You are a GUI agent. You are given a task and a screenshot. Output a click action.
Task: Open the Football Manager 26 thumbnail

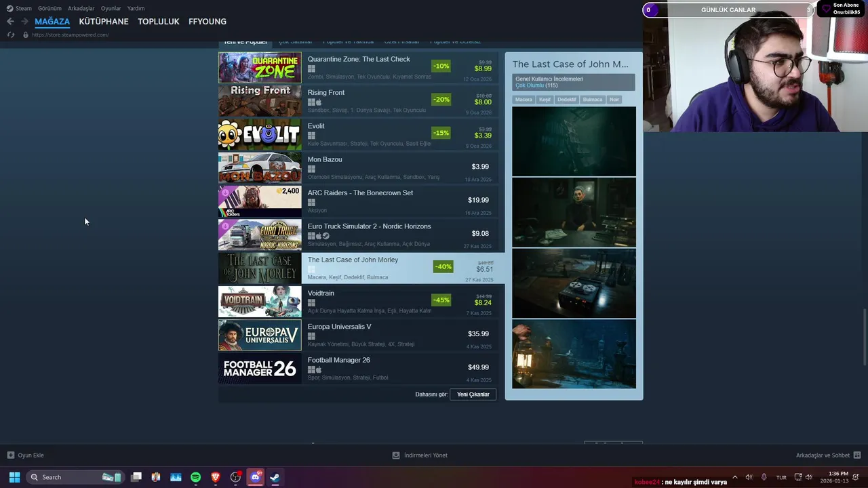(260, 369)
